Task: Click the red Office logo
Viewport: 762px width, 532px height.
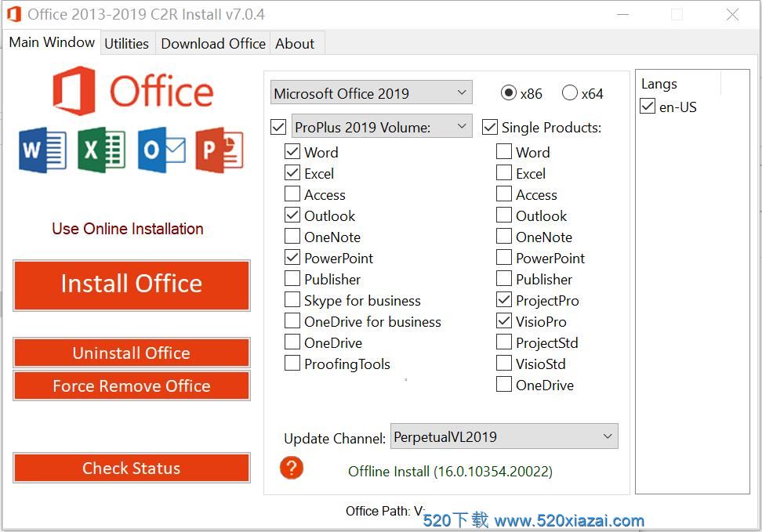Action: 74,91
